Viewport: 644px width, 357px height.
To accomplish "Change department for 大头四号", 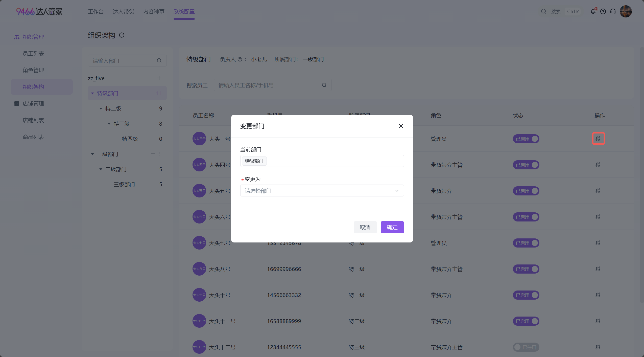I will tap(598, 165).
